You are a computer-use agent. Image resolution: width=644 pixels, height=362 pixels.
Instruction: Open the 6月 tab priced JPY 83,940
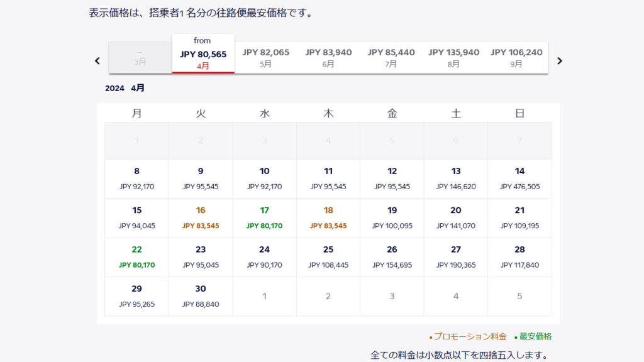(x=328, y=57)
